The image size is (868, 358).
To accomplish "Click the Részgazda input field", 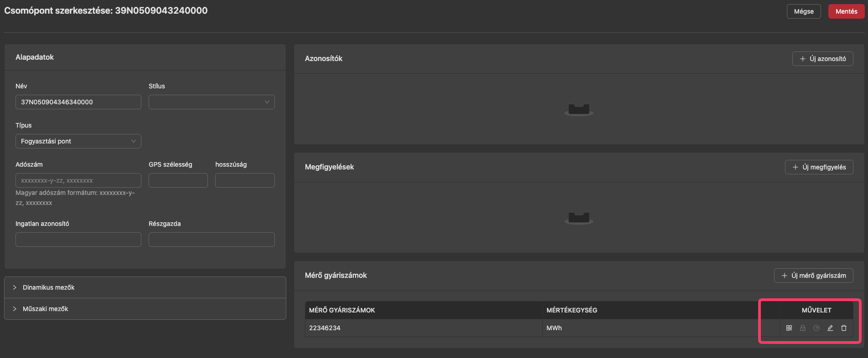I will tap(212, 240).
